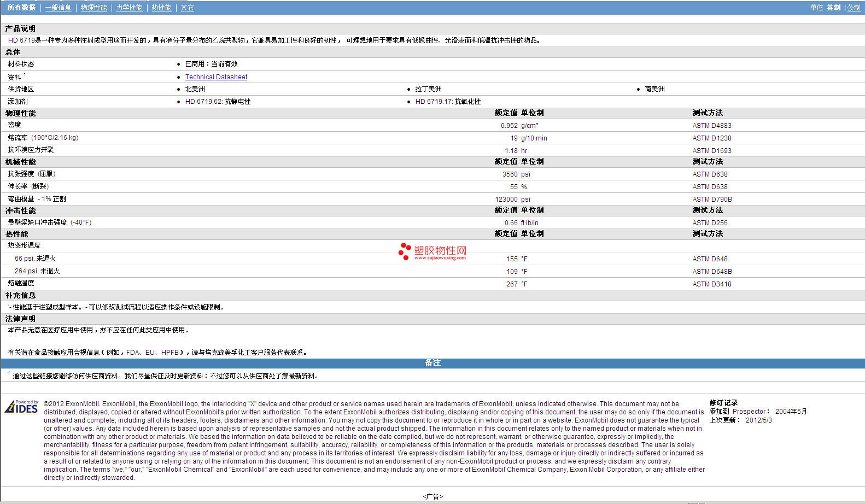Open the 一般信息 tab
Screen dimensions: 865x504
58,8
